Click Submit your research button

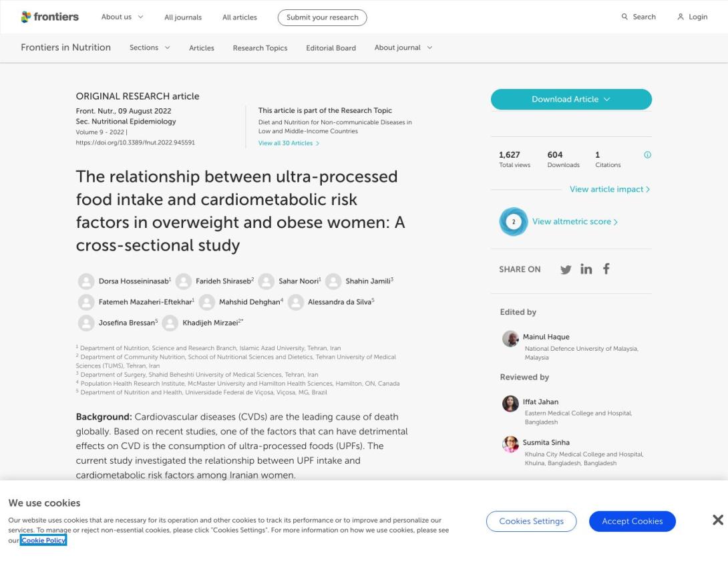pyautogui.click(x=322, y=17)
